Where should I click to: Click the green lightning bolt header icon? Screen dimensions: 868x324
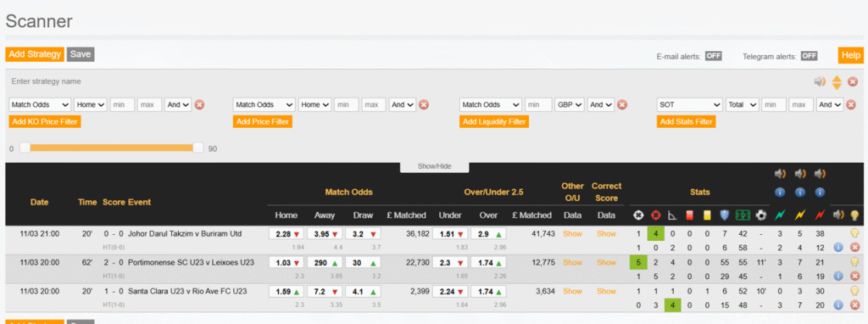(x=780, y=215)
